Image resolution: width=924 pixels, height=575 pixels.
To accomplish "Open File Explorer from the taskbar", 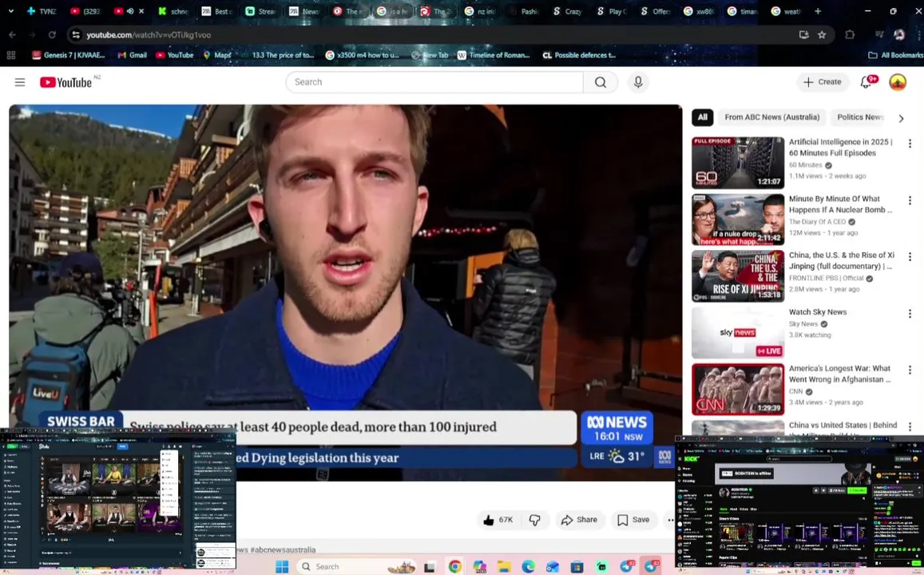I will [x=504, y=567].
